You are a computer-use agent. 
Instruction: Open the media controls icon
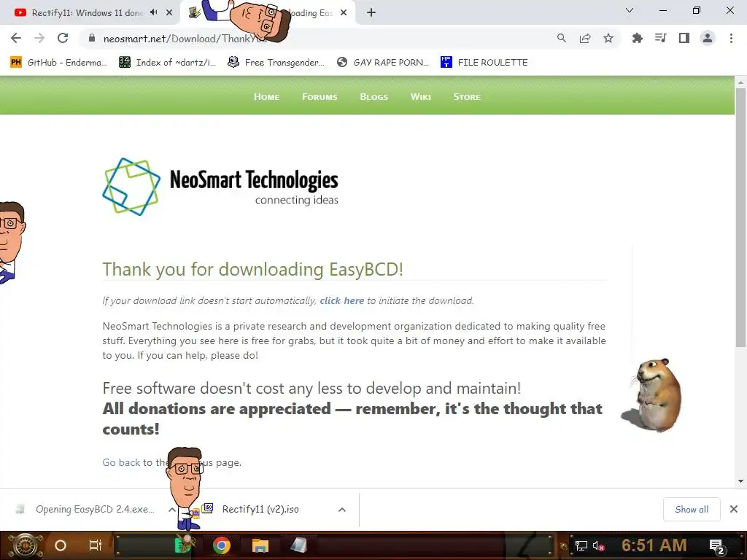click(x=660, y=38)
